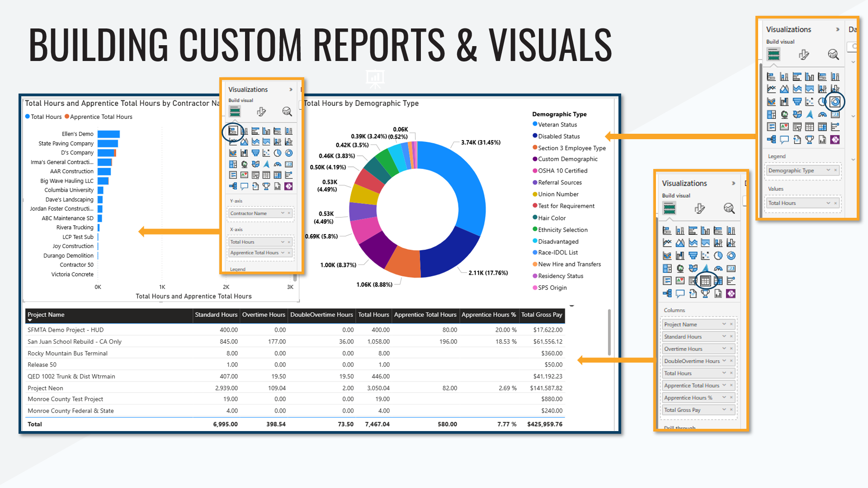The image size is (868, 488).
Task: Pick Q&A speech bubble icon in Columns panel
Action: tap(680, 294)
